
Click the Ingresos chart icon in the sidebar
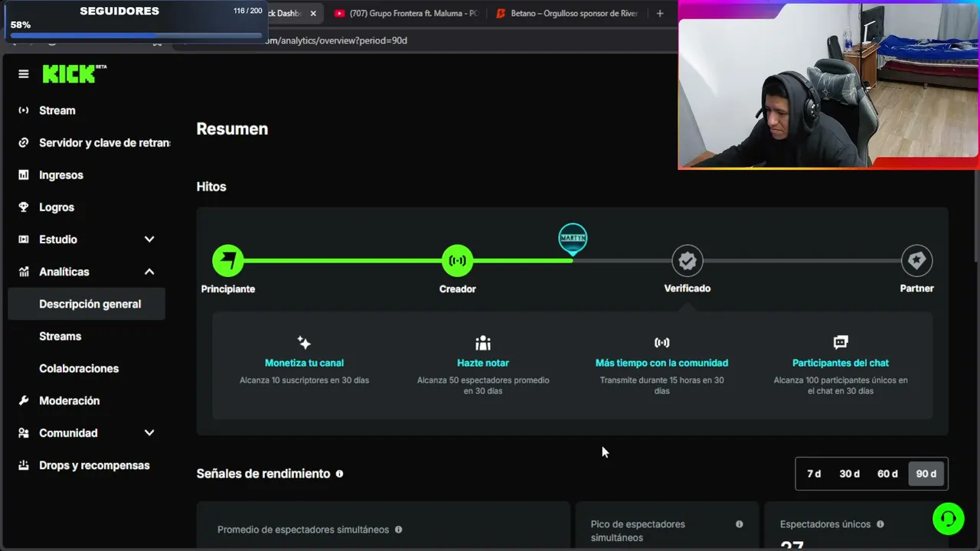24,174
